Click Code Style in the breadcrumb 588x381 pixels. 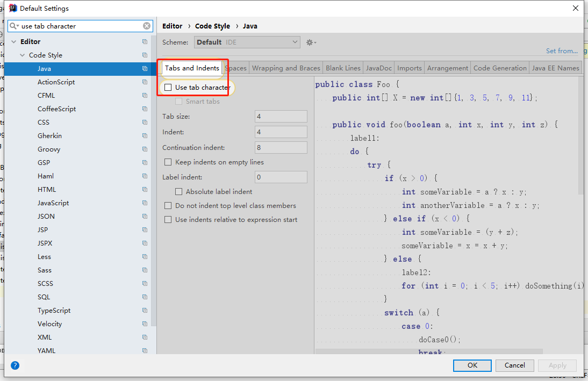click(212, 26)
